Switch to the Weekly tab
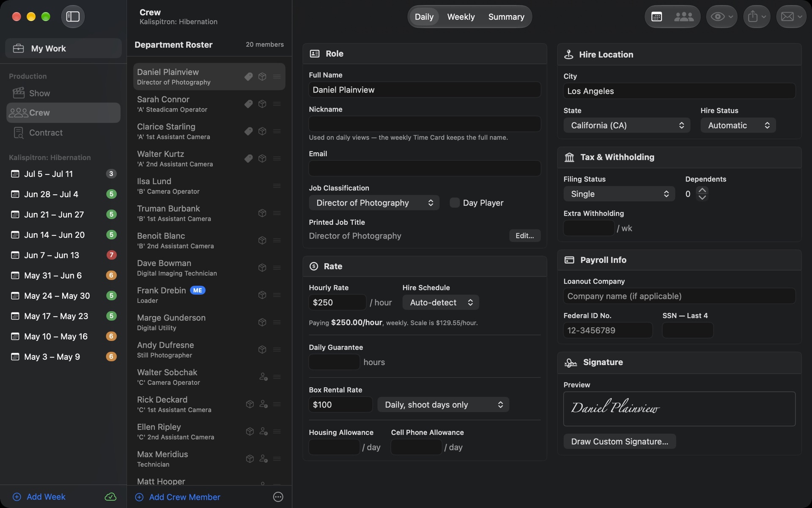The width and height of the screenshot is (812, 508). [x=461, y=17]
